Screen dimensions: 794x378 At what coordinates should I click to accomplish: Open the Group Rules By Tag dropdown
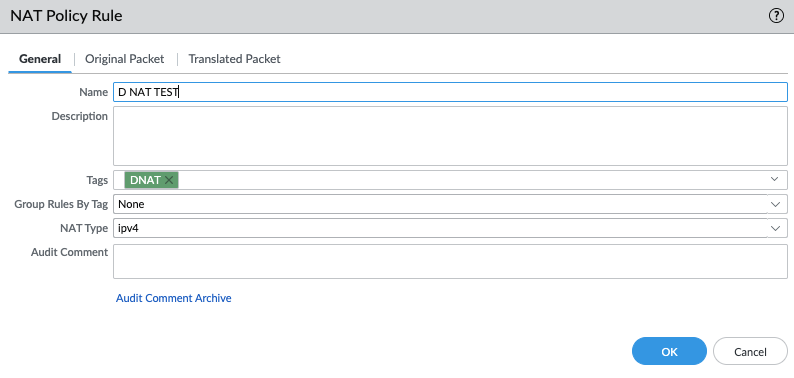pyautogui.click(x=450, y=204)
